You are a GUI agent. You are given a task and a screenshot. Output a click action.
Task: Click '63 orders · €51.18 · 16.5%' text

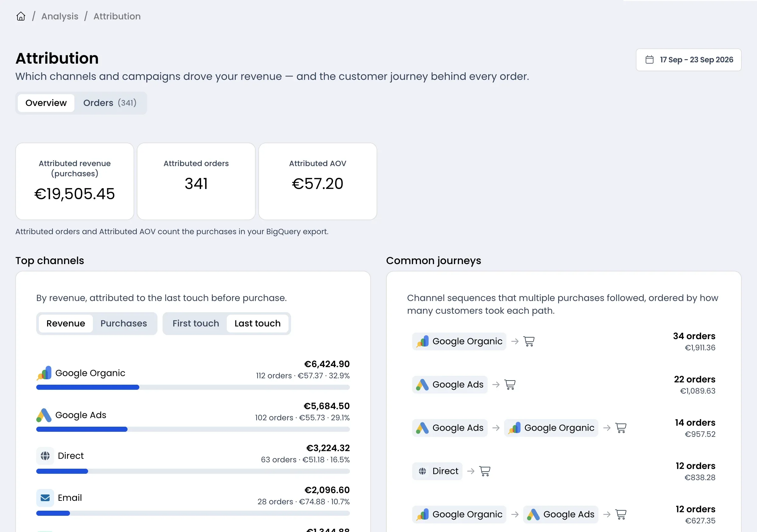click(305, 459)
